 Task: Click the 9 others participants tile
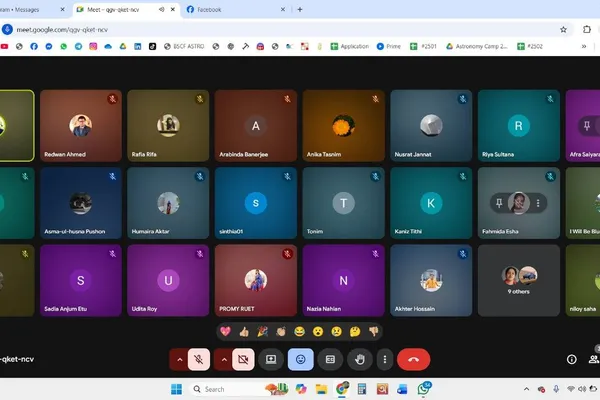tap(518, 281)
